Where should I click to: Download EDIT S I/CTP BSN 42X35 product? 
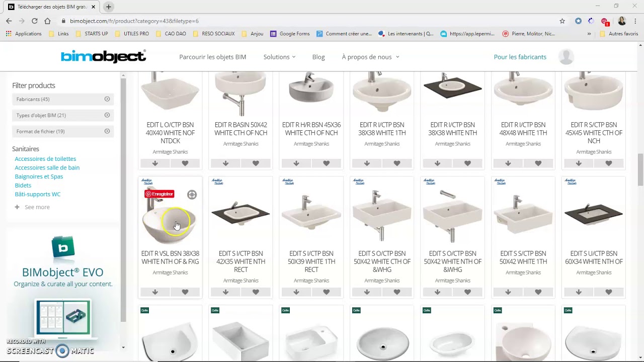coord(225,292)
